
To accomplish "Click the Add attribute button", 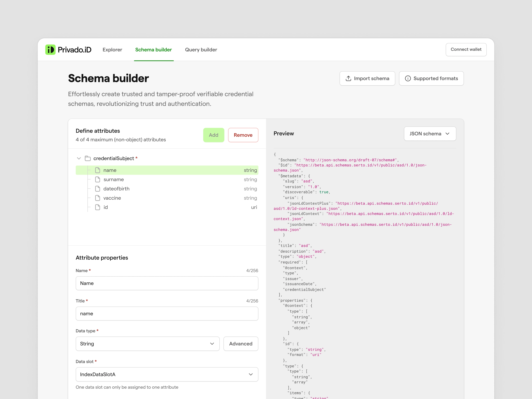I will (x=213, y=135).
